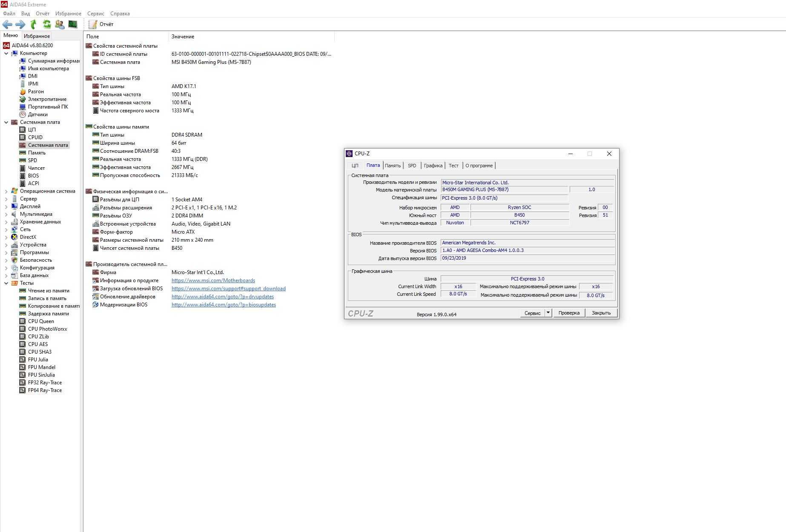
Task: Open the Вид menu
Action: pyautogui.click(x=26, y=14)
